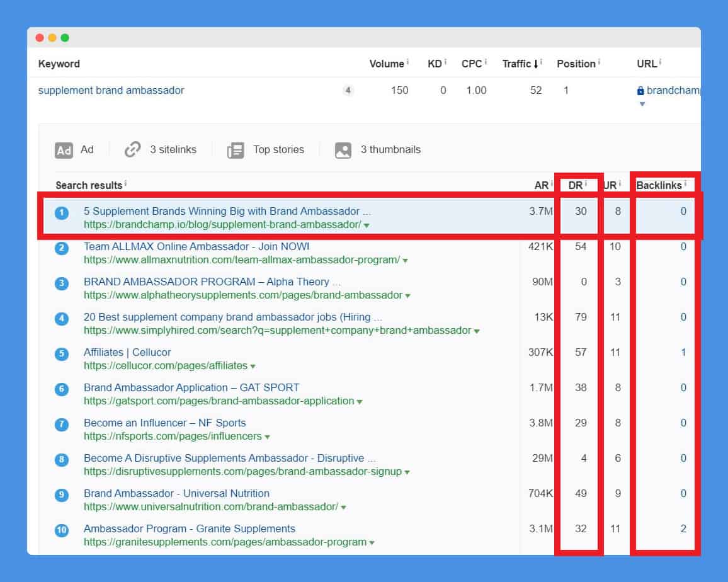Click the info icon beside Volume
Viewport: 728px width, 582px height.
pyautogui.click(x=407, y=61)
